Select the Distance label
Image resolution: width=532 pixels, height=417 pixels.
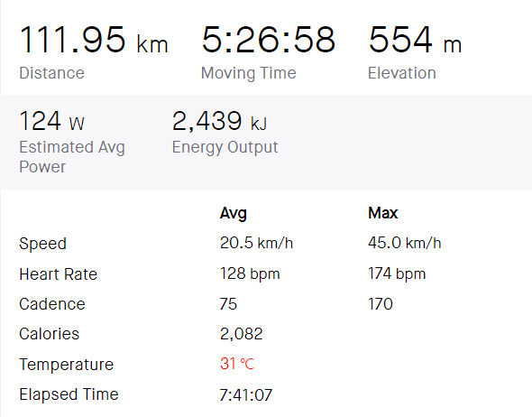pos(52,73)
